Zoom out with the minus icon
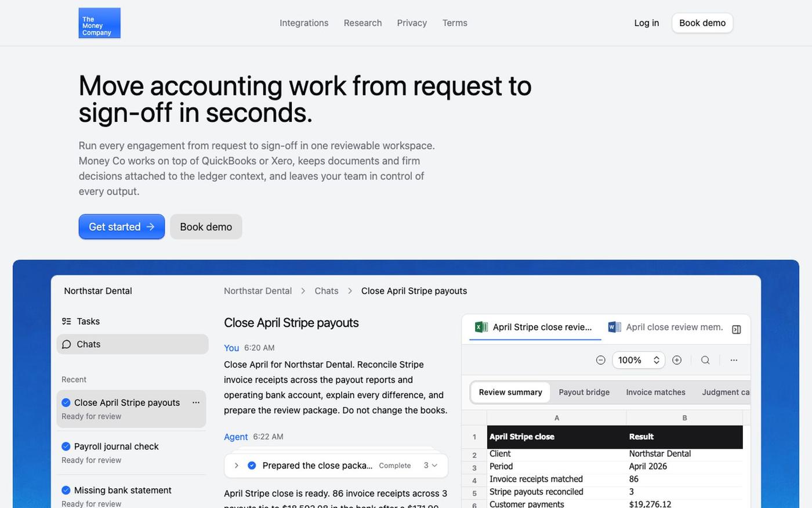812x508 pixels. tap(601, 361)
